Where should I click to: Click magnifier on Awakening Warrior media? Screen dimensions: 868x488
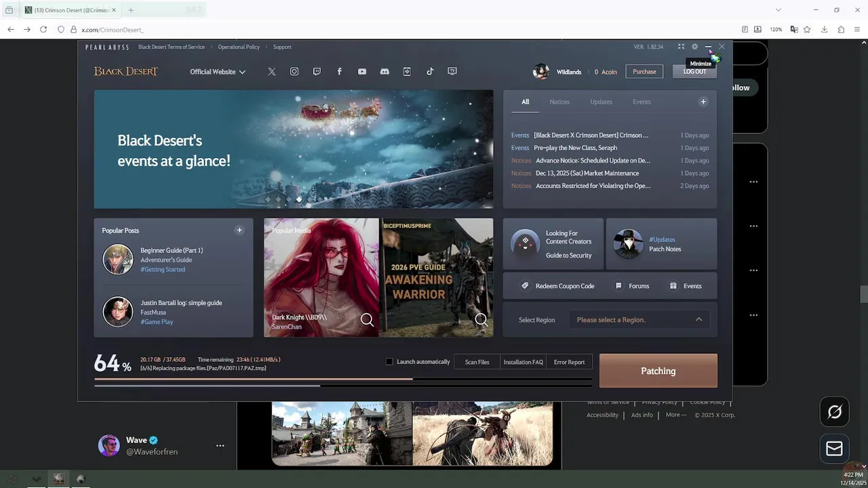[x=481, y=319]
